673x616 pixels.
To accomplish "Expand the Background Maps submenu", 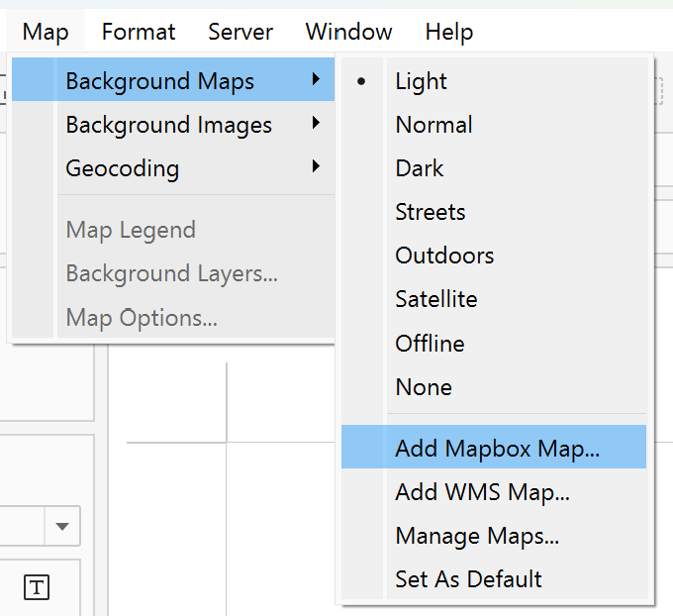I will point(173,80).
